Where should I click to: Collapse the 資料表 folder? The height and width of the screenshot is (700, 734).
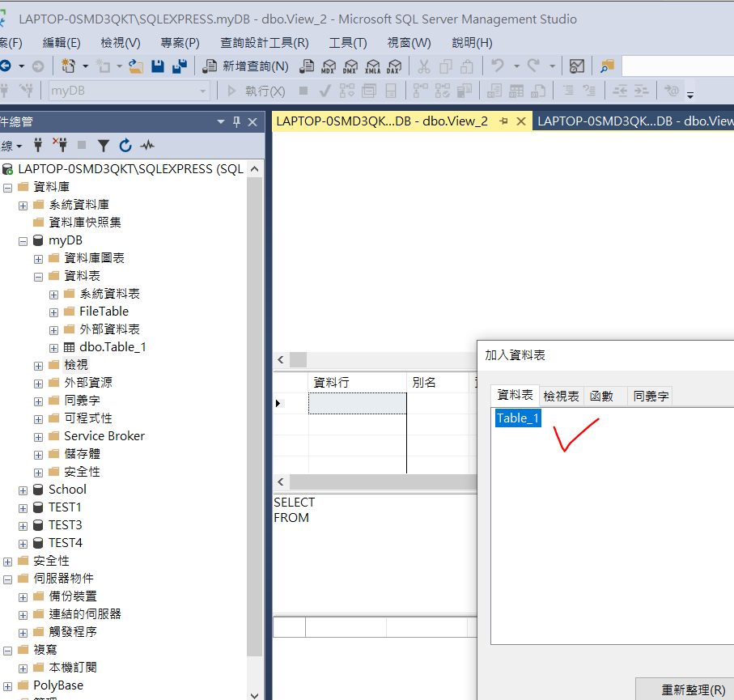click(38, 278)
